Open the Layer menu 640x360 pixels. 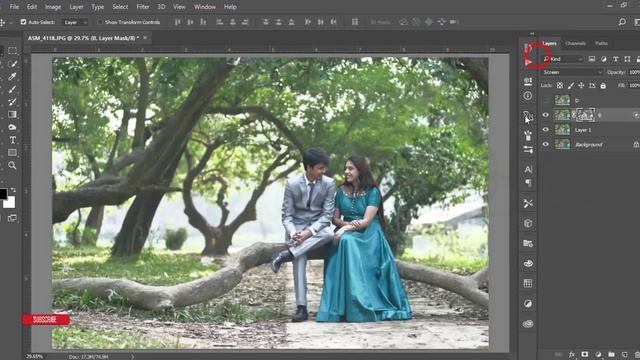(x=76, y=7)
